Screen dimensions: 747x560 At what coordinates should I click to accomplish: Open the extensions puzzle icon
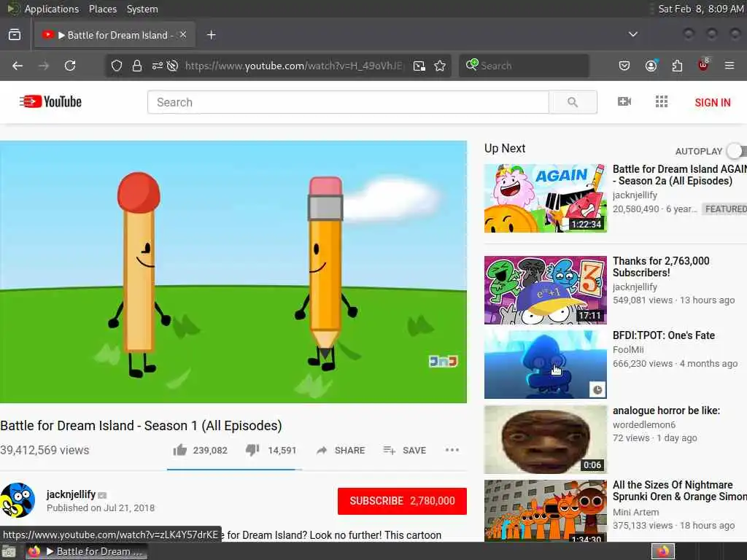pyautogui.click(x=677, y=66)
